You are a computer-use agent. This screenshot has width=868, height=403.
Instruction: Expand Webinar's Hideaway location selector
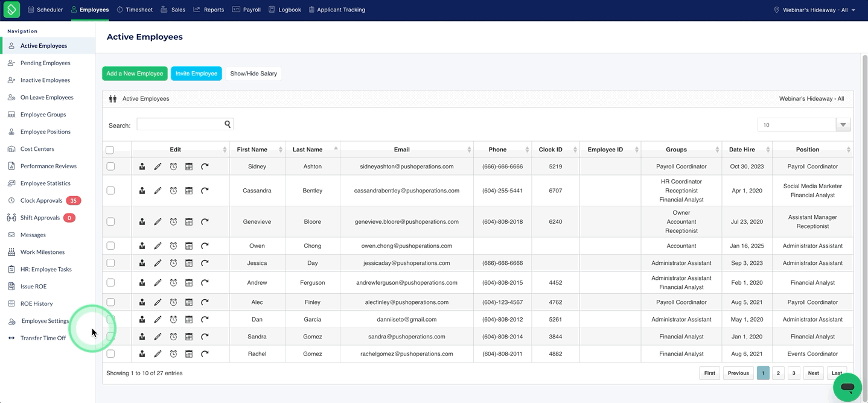(x=814, y=10)
